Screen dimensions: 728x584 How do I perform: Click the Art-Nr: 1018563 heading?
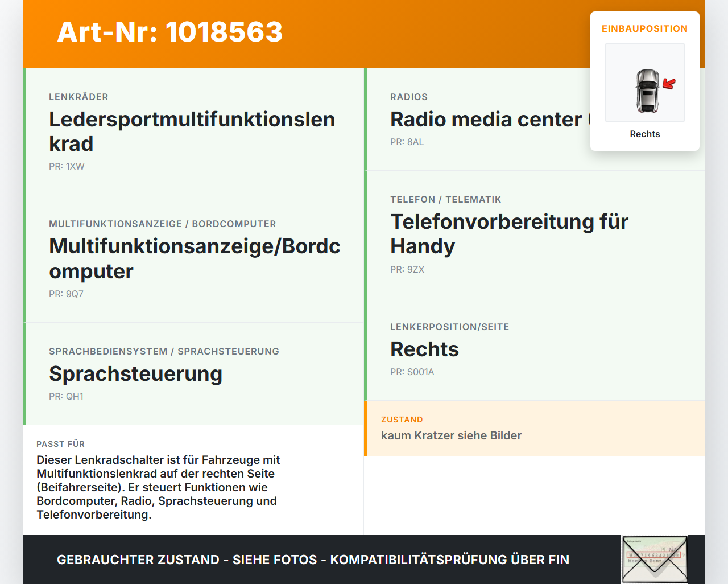coord(169,33)
